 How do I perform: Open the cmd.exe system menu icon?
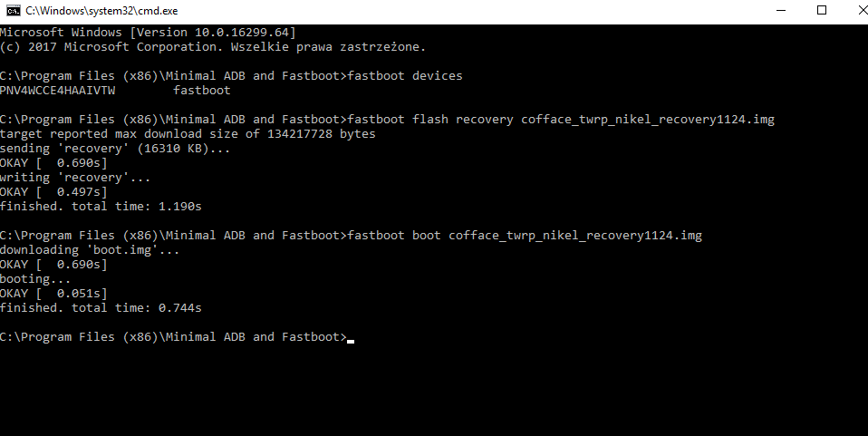point(12,10)
